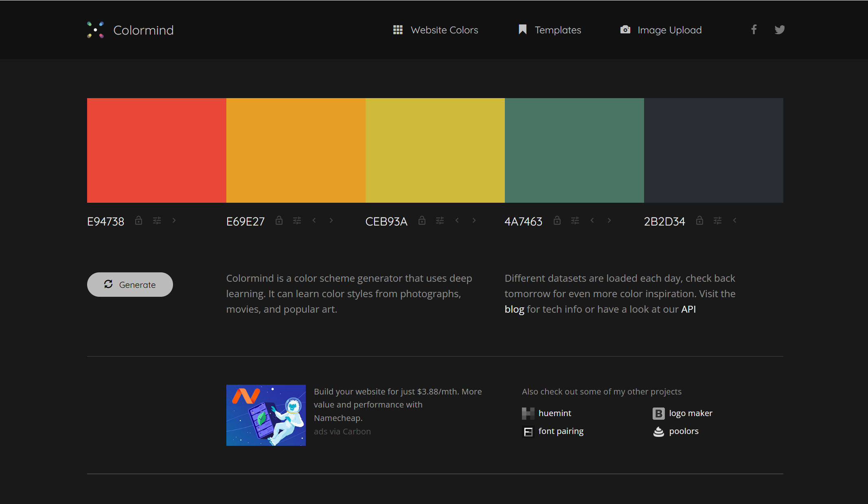Lock the E94738 color

tap(139, 221)
